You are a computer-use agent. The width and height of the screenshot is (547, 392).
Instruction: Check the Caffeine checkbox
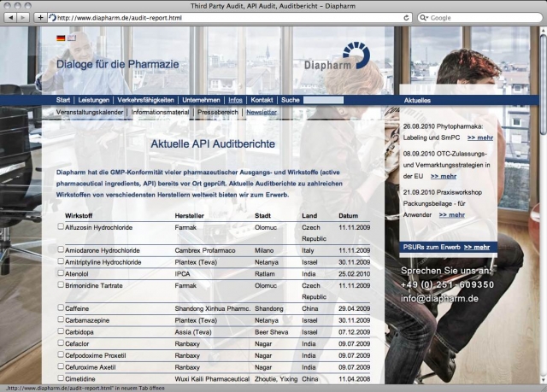click(61, 307)
